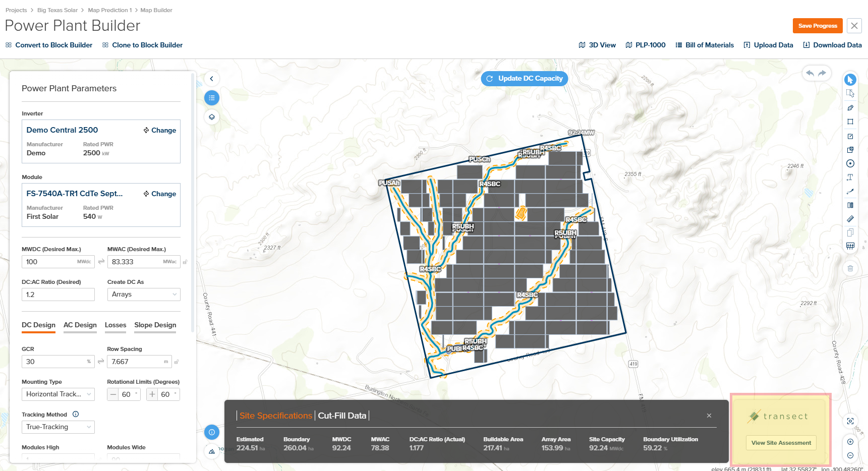Select the pointer/select tool on right toolbar

pyautogui.click(x=850, y=79)
